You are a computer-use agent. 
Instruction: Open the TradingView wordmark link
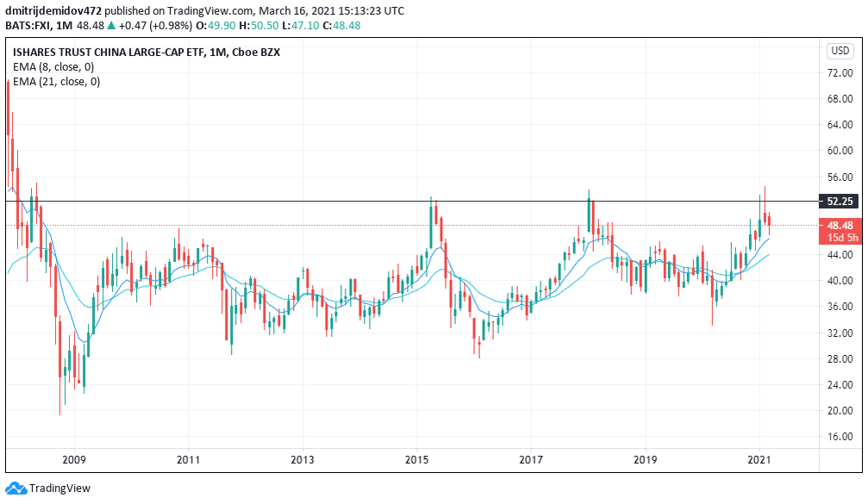coord(59,488)
